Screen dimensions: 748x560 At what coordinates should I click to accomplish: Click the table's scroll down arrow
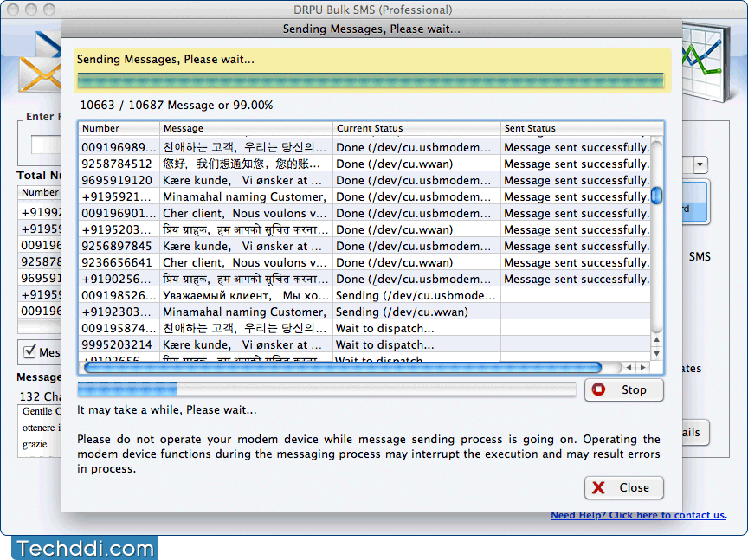pos(657,354)
